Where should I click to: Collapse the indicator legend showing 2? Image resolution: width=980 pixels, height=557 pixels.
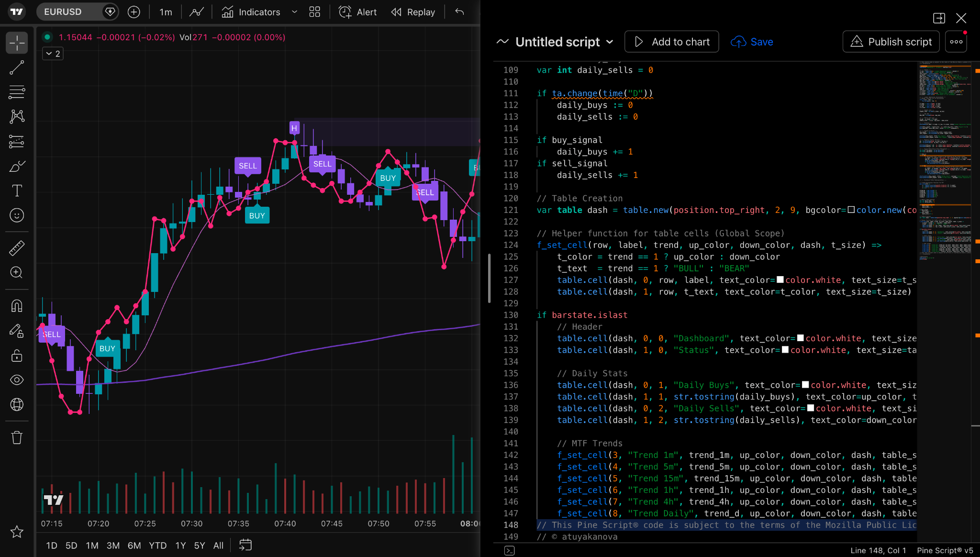click(x=53, y=54)
